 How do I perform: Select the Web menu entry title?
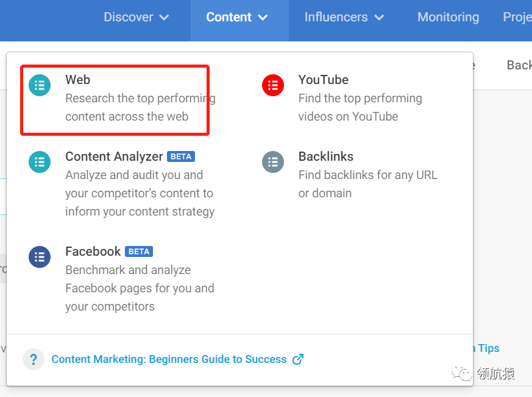coord(78,80)
